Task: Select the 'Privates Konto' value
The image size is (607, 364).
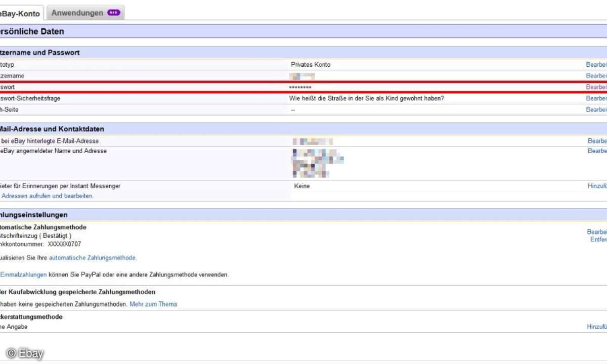Action: click(311, 65)
